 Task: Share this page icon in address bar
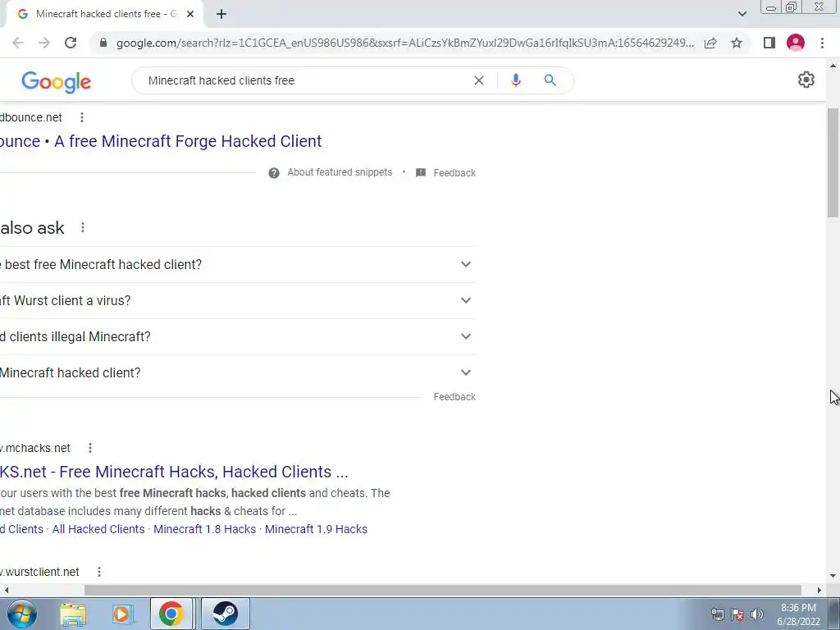710,43
